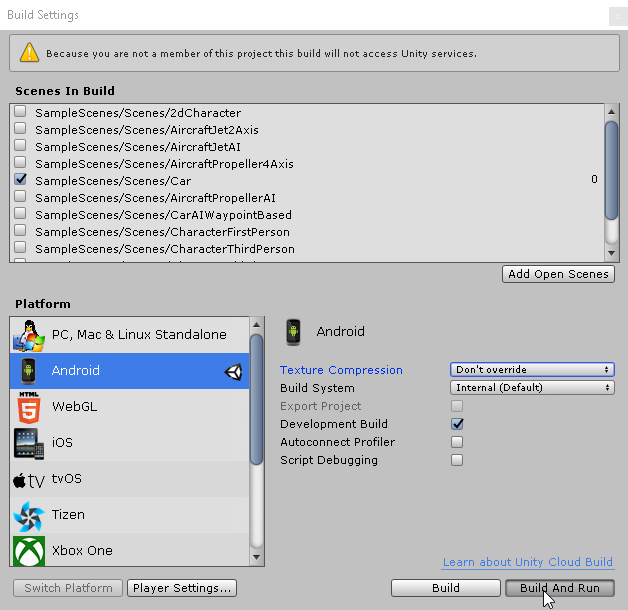Open the Texture Compression dropdown
Image resolution: width=628 pixels, height=610 pixels.
pos(532,369)
